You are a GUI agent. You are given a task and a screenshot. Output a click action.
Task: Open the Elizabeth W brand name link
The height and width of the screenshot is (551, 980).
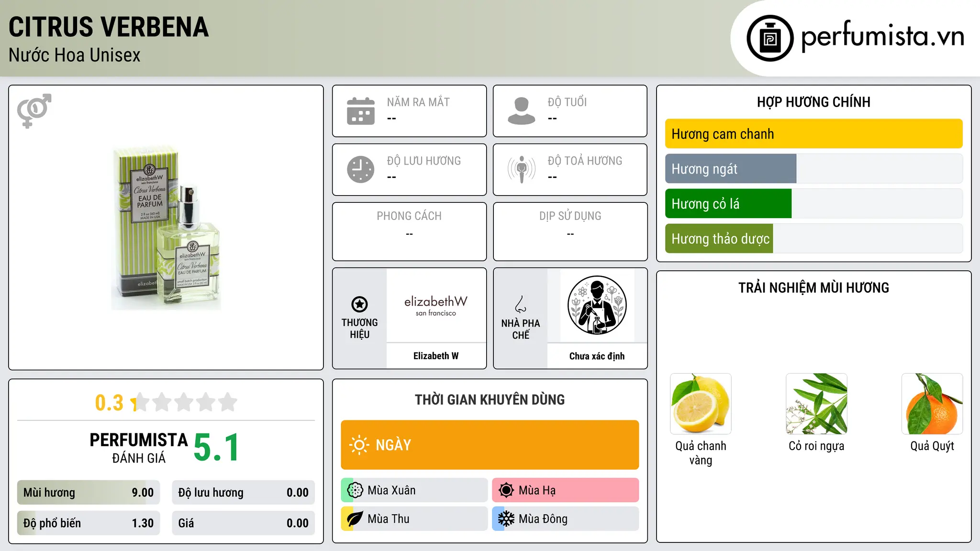click(x=436, y=356)
